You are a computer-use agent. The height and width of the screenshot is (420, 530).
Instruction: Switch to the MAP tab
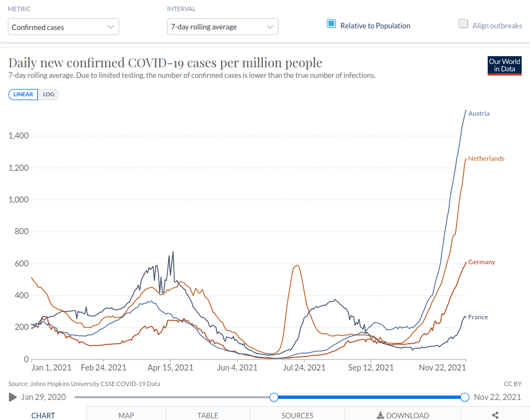point(126,415)
